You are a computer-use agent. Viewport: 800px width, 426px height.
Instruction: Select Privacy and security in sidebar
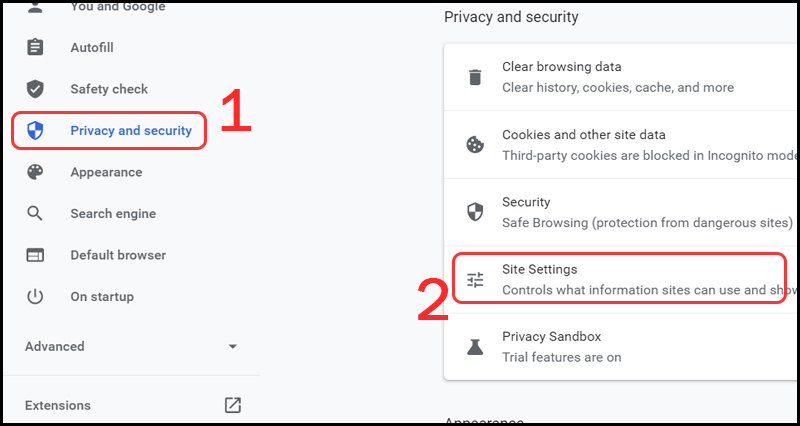point(130,131)
